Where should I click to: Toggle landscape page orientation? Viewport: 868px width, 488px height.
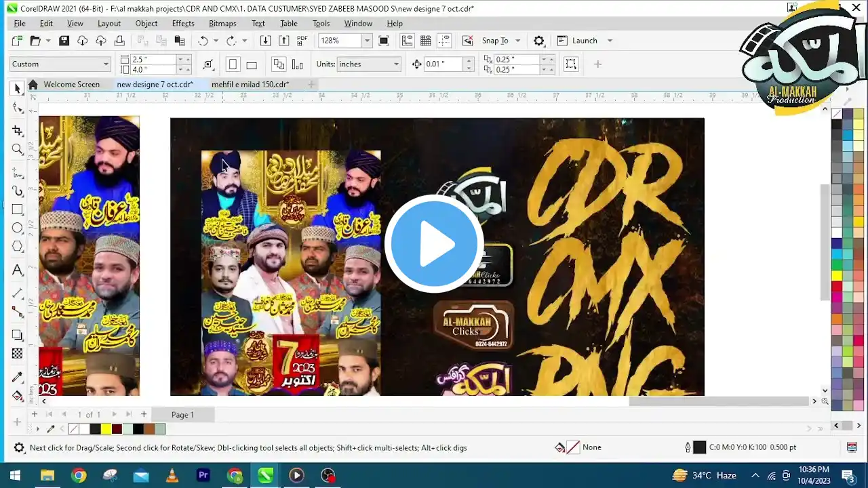(x=252, y=64)
